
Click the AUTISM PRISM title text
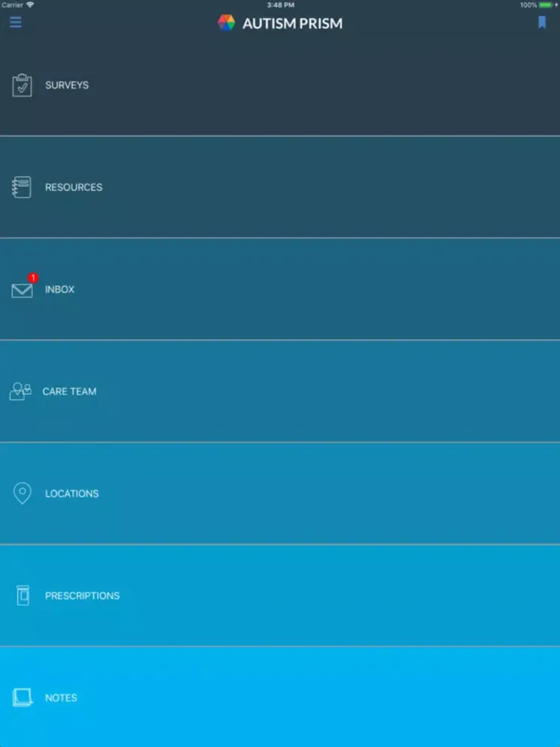tap(293, 23)
